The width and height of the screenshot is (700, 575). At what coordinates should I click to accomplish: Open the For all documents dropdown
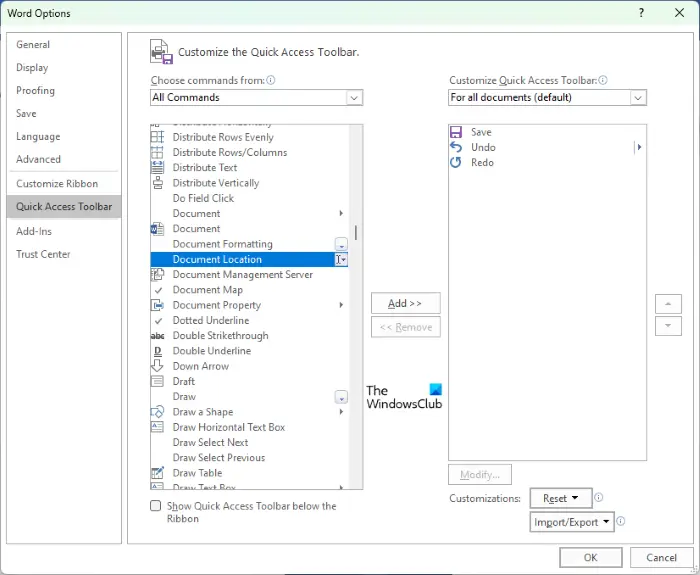[638, 98]
